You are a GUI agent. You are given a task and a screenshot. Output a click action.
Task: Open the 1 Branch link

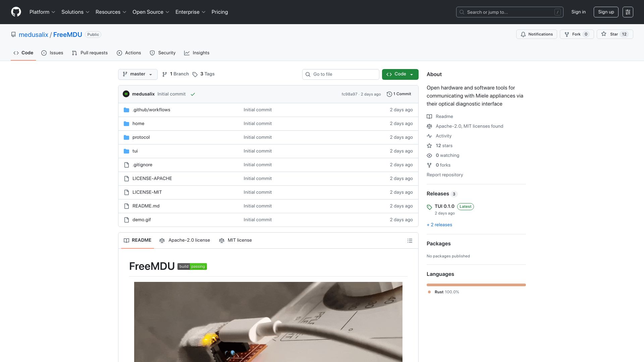176,74
